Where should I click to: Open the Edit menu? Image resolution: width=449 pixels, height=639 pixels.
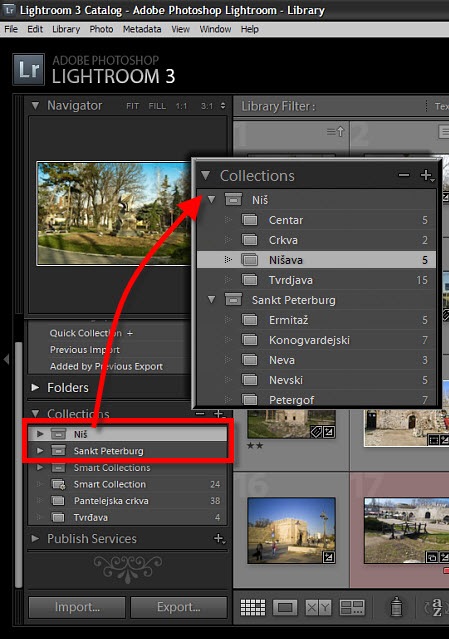tap(35, 29)
